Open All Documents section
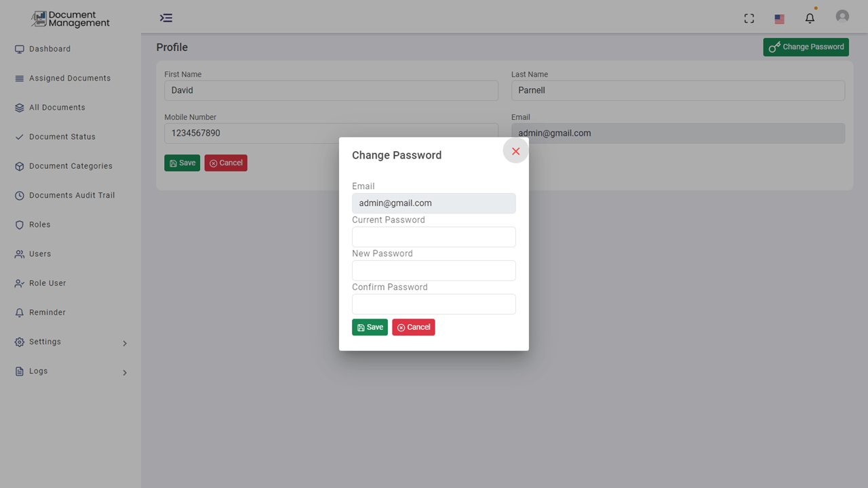 tap(58, 107)
